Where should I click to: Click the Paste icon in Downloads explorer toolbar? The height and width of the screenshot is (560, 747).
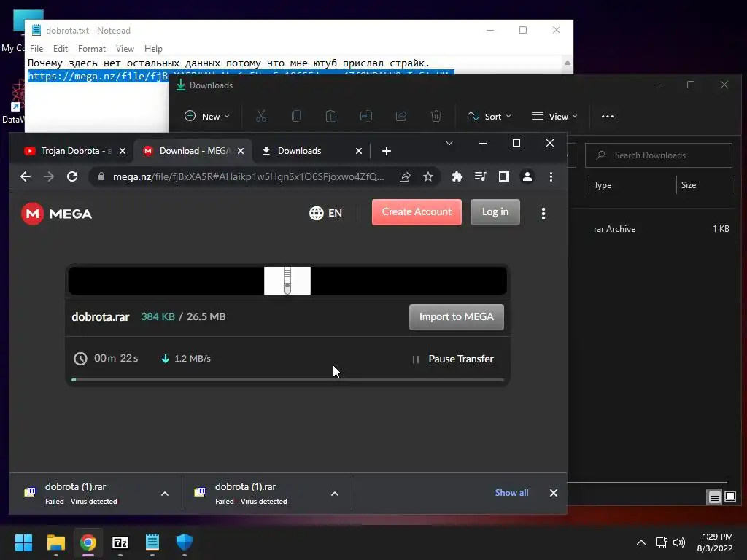[x=331, y=116]
